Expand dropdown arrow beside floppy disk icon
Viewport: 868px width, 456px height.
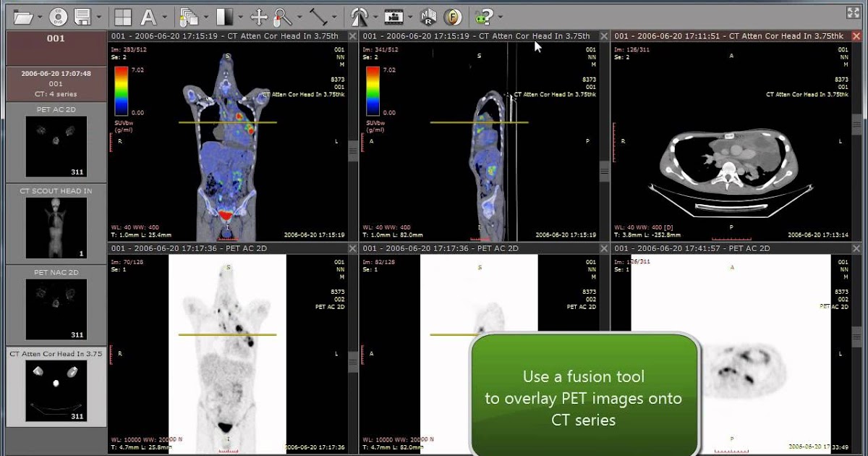coord(98,17)
